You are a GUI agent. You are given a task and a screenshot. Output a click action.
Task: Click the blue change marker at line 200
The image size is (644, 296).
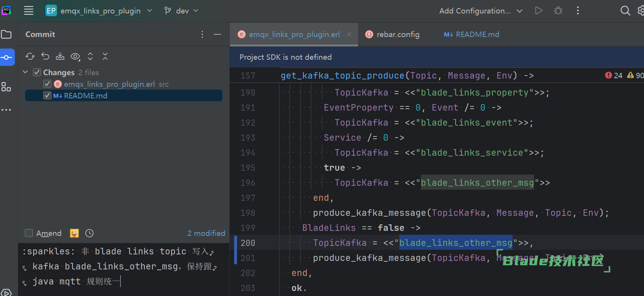(235, 250)
